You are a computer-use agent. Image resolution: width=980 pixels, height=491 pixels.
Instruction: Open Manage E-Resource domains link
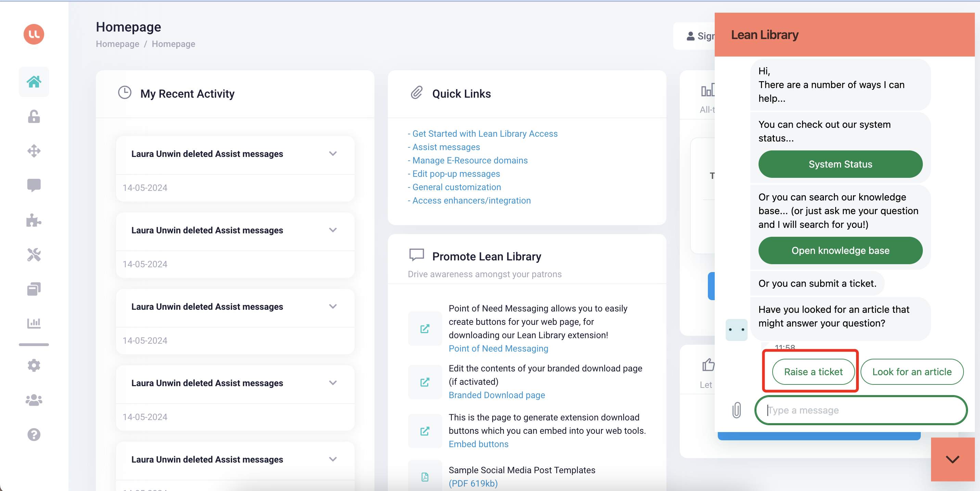tap(470, 160)
